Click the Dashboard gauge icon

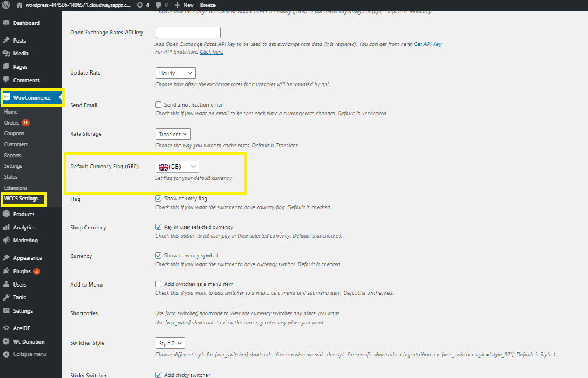click(x=6, y=23)
